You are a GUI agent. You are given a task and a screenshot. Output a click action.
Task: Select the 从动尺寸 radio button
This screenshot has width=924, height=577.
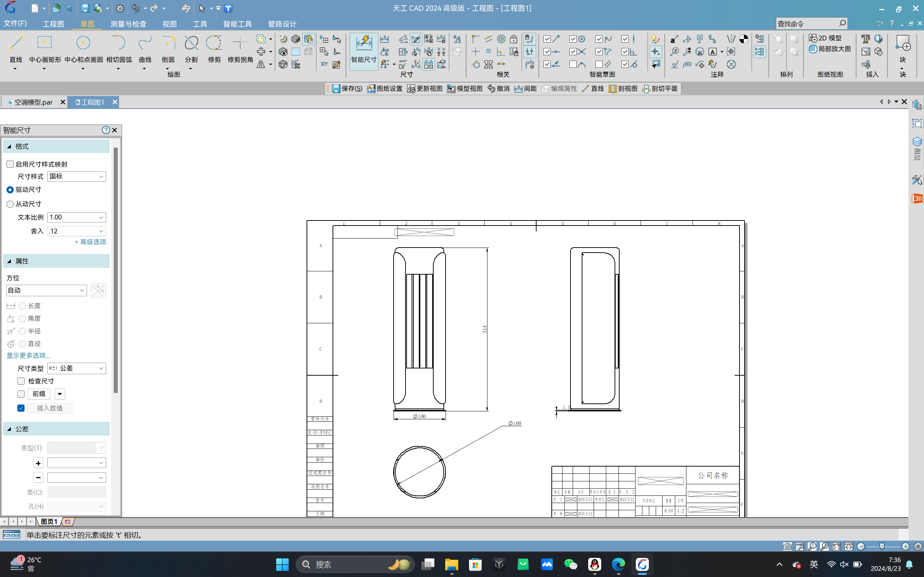pos(10,204)
